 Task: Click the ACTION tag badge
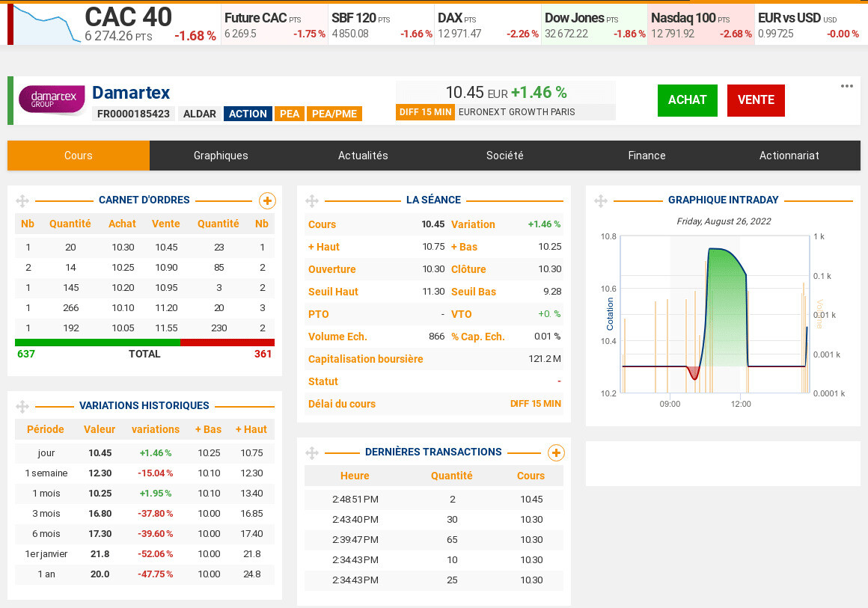click(248, 114)
